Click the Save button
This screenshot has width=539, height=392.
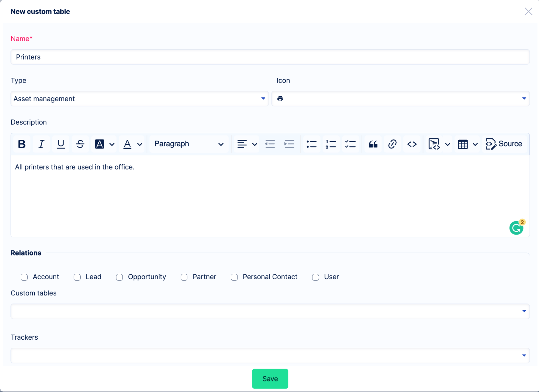(x=270, y=379)
